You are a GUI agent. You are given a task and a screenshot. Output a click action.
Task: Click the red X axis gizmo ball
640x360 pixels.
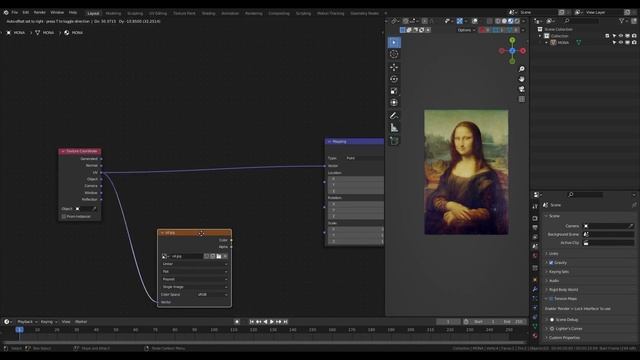coord(523,51)
